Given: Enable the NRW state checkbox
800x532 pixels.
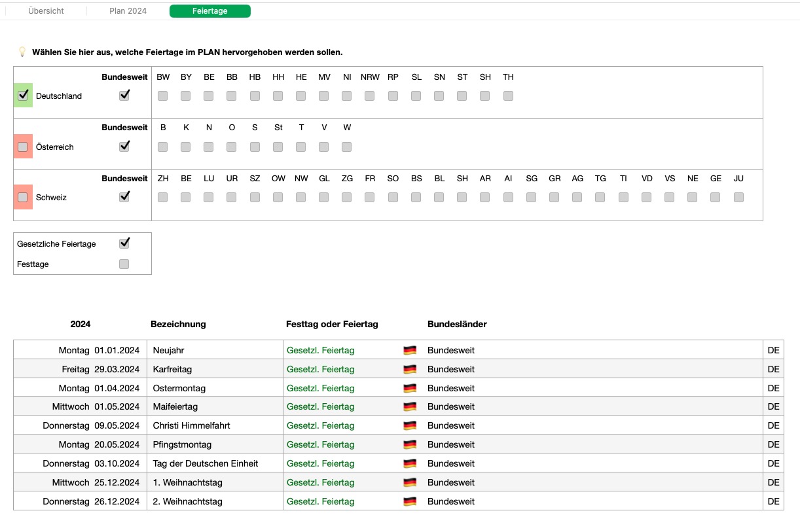Looking at the screenshot, I should 370,96.
